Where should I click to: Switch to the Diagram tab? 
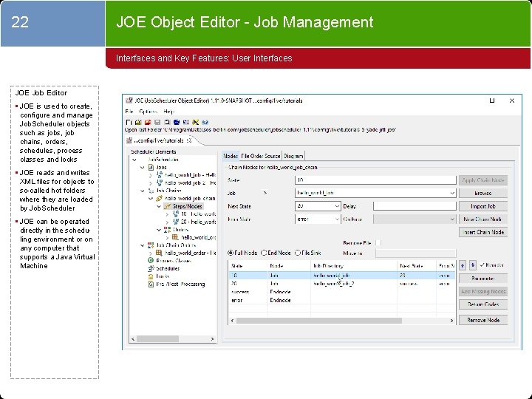tap(293, 156)
